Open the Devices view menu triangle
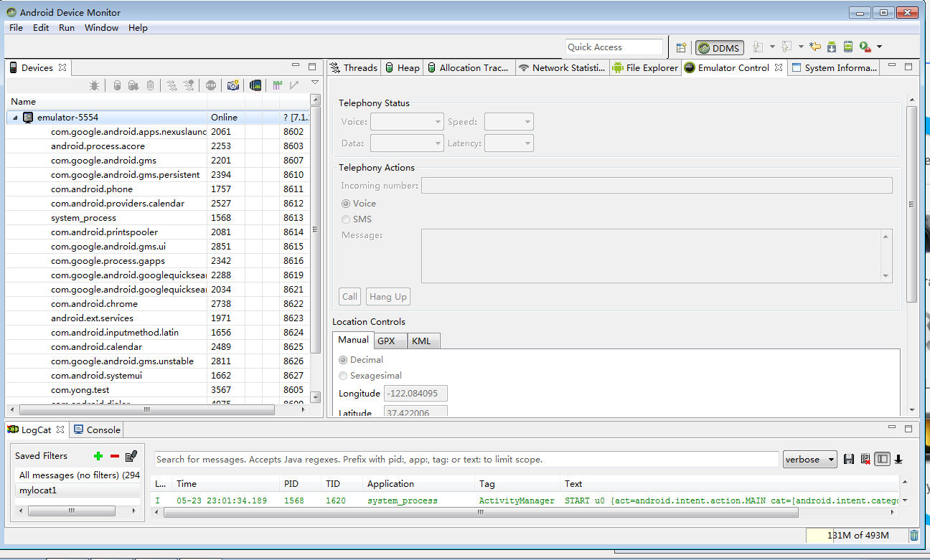 pos(314,83)
